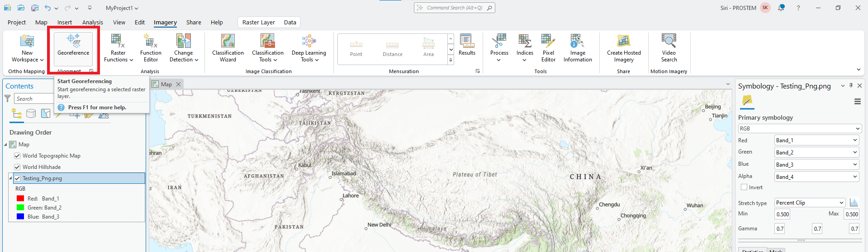Toggle World Topographic Map layer visibility

click(17, 156)
